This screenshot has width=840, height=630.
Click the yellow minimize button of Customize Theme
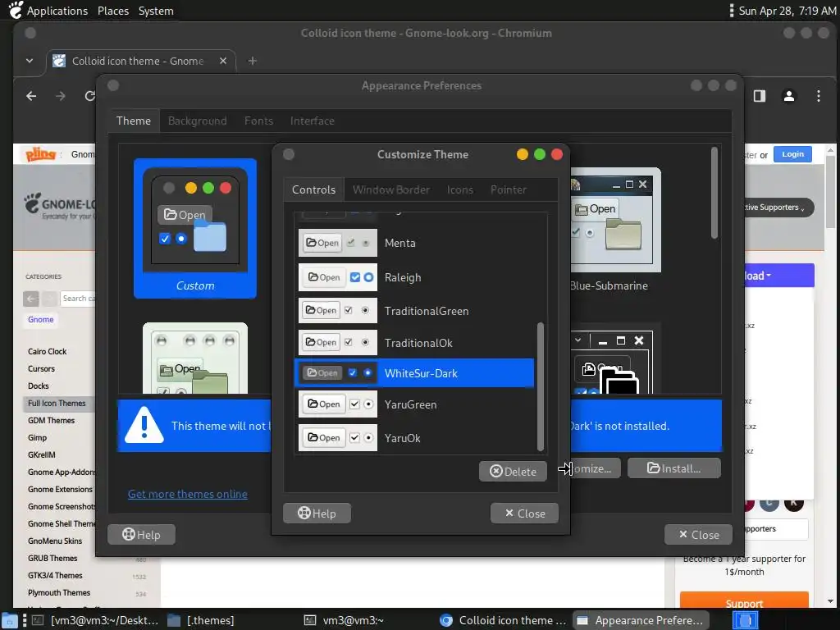coord(523,154)
